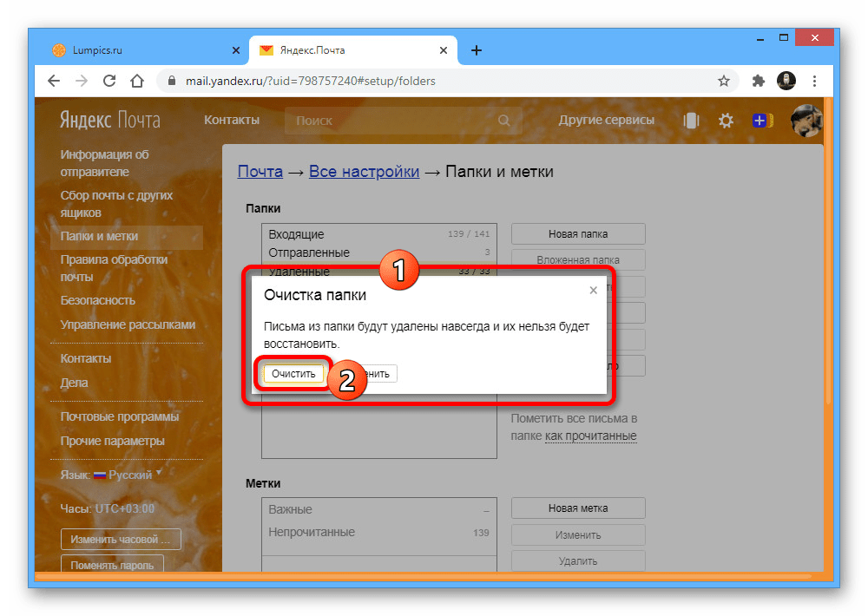Expand the Другие сервисы menu
This screenshot has width=868, height=616.
tap(607, 120)
